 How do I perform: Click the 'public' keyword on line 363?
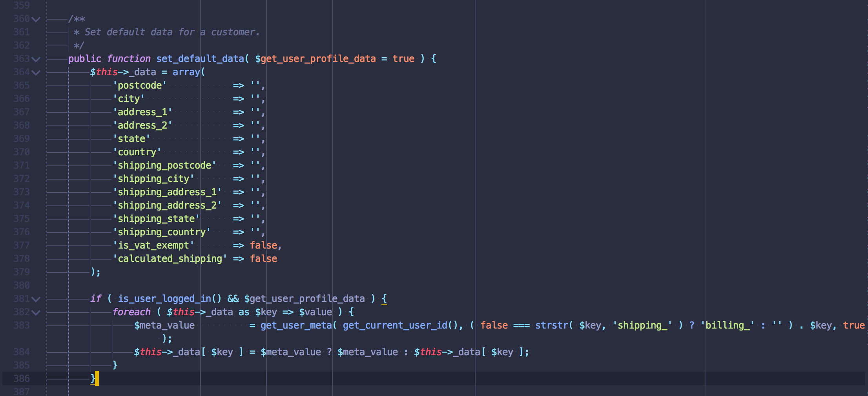tap(85, 59)
